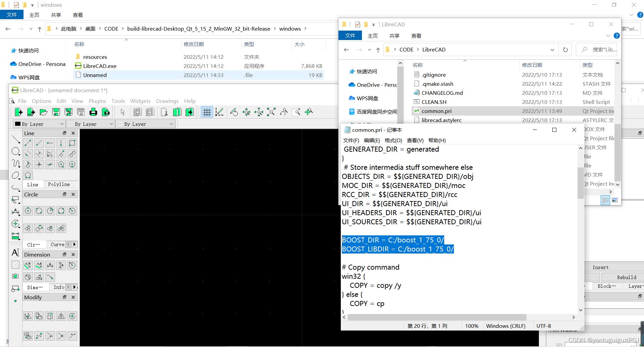Toggle the draft mode pencil icon
The image size is (644, 347).
[219, 112]
